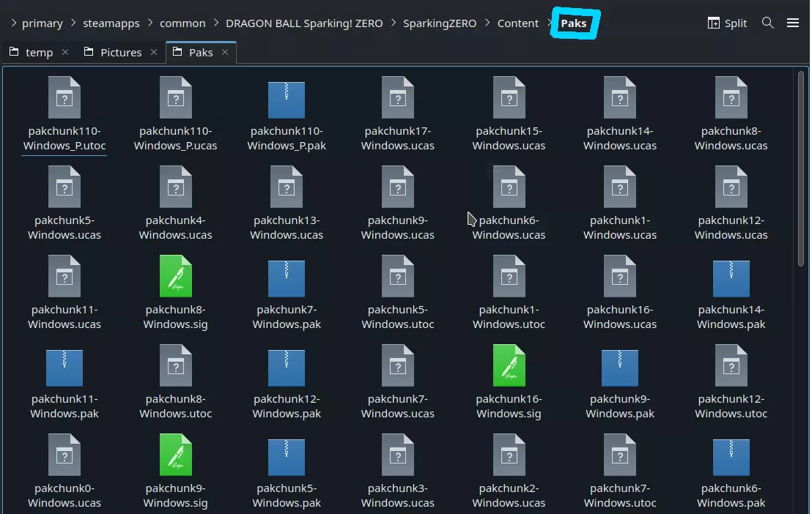Select pakchunk11-Windows.pak archive icon
The height and width of the screenshot is (514, 812).
click(x=64, y=368)
